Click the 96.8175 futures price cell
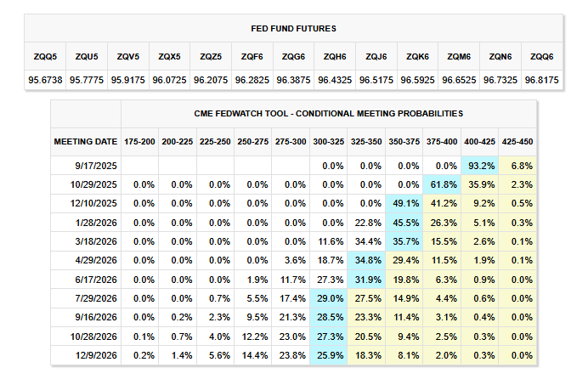588x379 pixels. tap(541, 78)
